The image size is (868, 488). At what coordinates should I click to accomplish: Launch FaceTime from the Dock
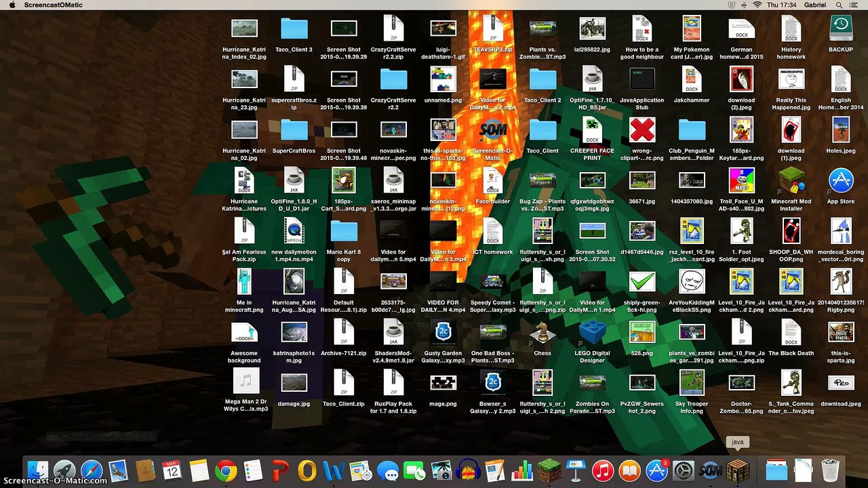tap(414, 470)
